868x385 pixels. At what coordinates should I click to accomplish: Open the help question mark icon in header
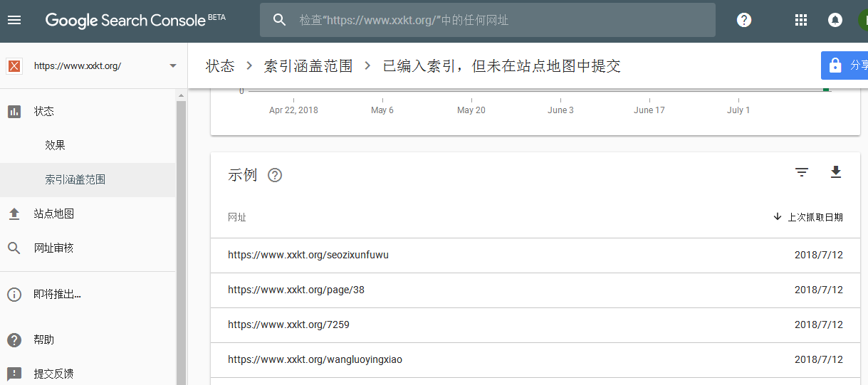pyautogui.click(x=744, y=20)
